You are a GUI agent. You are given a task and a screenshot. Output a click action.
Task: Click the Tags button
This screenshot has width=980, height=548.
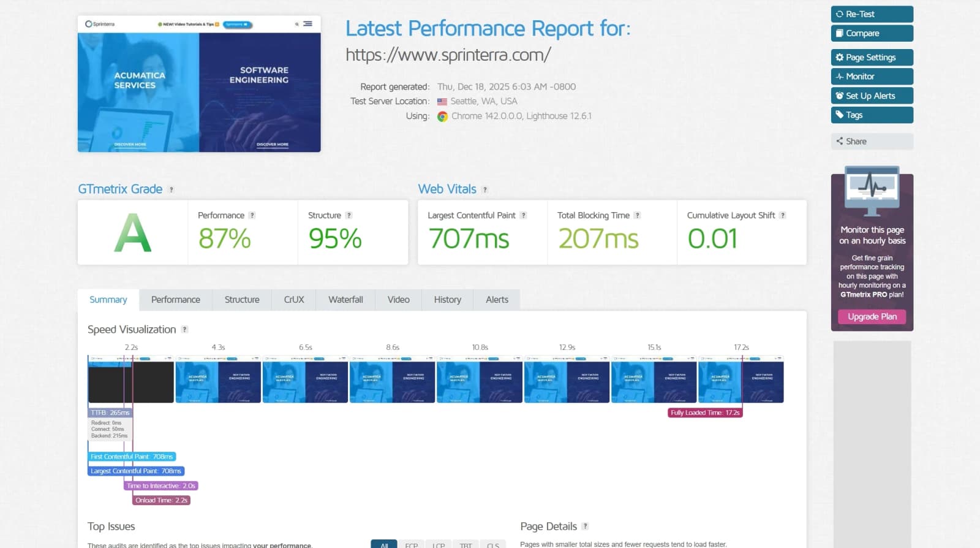click(872, 115)
